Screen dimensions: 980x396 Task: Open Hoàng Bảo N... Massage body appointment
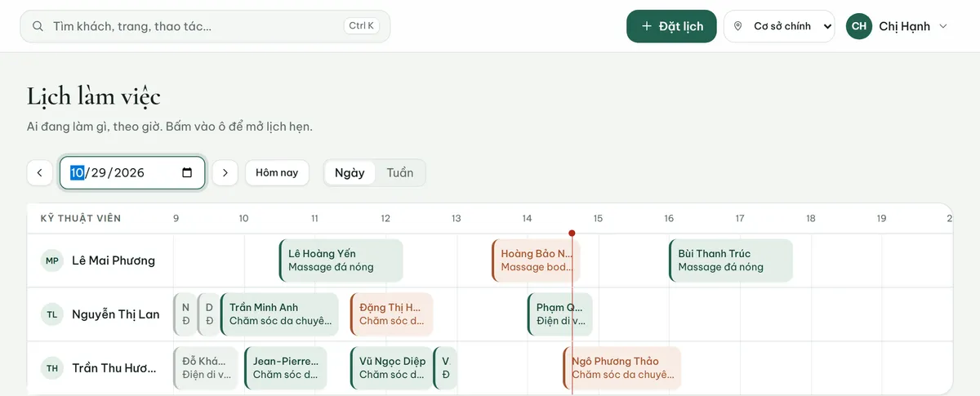pos(535,260)
